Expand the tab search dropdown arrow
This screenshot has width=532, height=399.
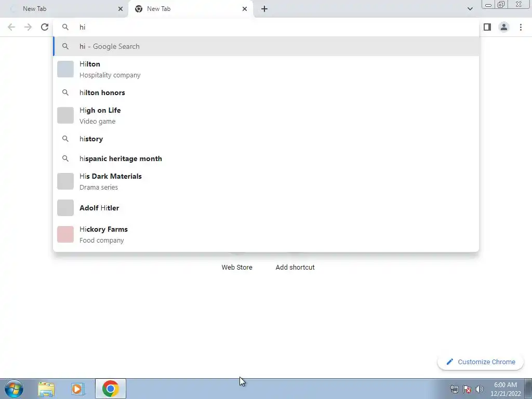click(470, 9)
